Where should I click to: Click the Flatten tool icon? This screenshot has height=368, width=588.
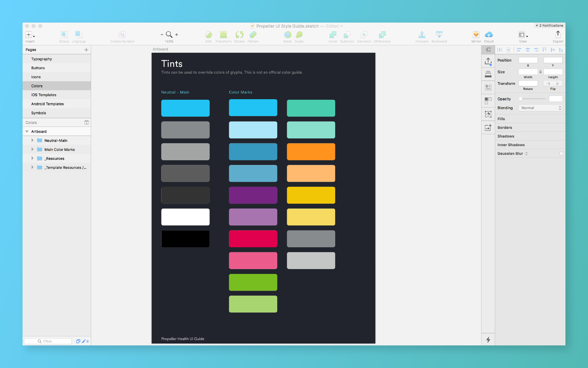[253, 35]
